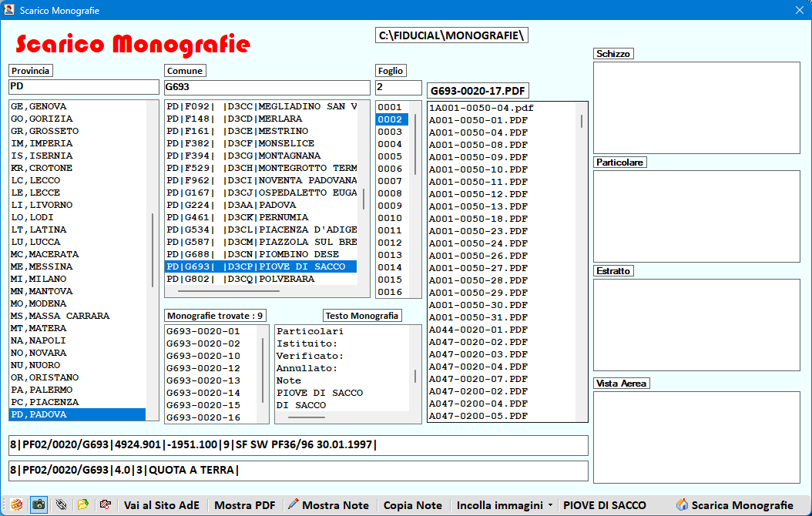Image resolution: width=812 pixels, height=516 pixels.
Task: Click the orange globe icon in bottom toolbar
Action: [17, 504]
